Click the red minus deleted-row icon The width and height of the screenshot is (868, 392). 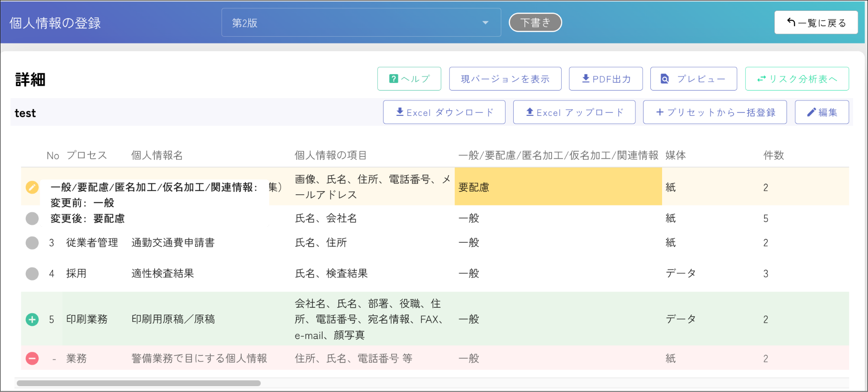click(32, 359)
